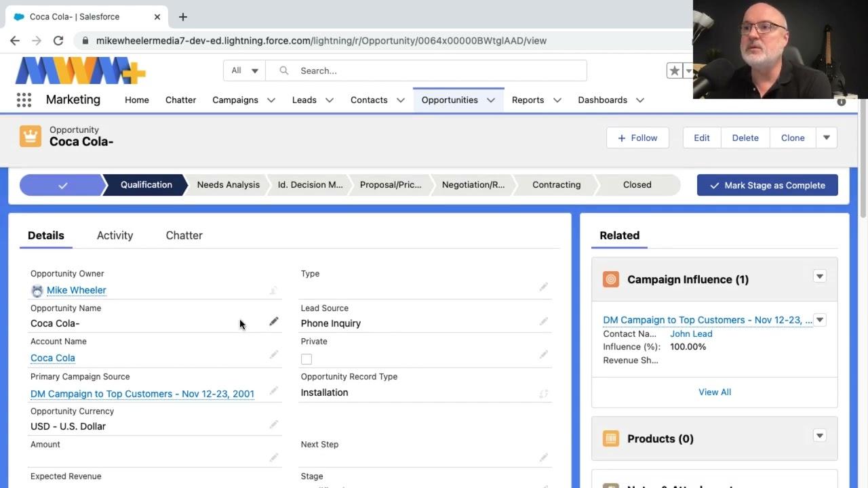Expand the Contacts nav dropdown chevron
Image resolution: width=868 pixels, height=488 pixels.
(401, 100)
